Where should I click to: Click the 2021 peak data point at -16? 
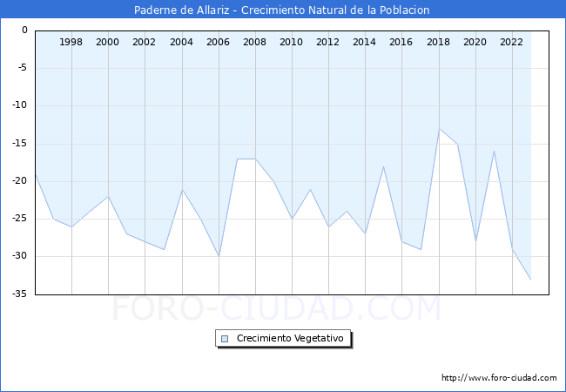pos(494,152)
